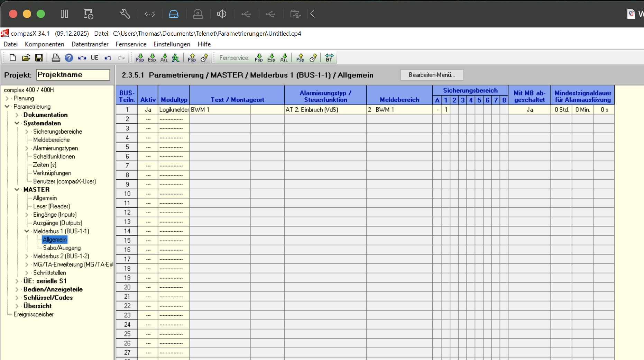Click the Bearbeiten-Menü... button

tap(432, 75)
